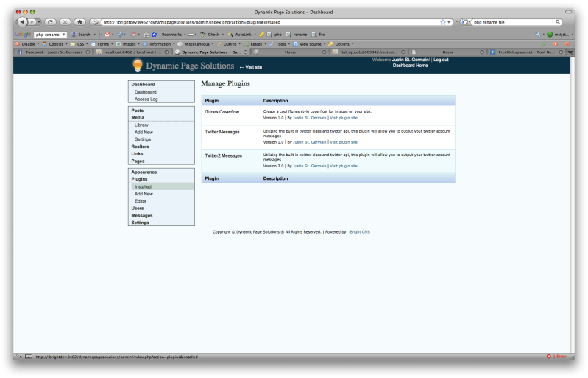
Task: Go back with the browser Back arrow
Action: pos(22,22)
